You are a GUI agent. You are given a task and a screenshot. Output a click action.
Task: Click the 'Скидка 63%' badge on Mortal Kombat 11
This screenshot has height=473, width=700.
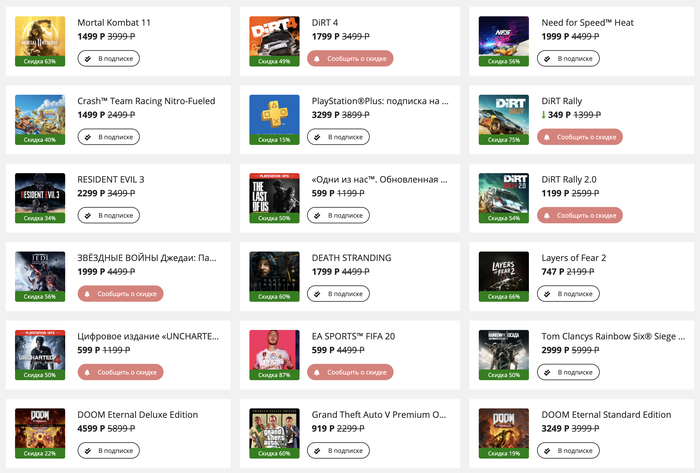(41, 61)
